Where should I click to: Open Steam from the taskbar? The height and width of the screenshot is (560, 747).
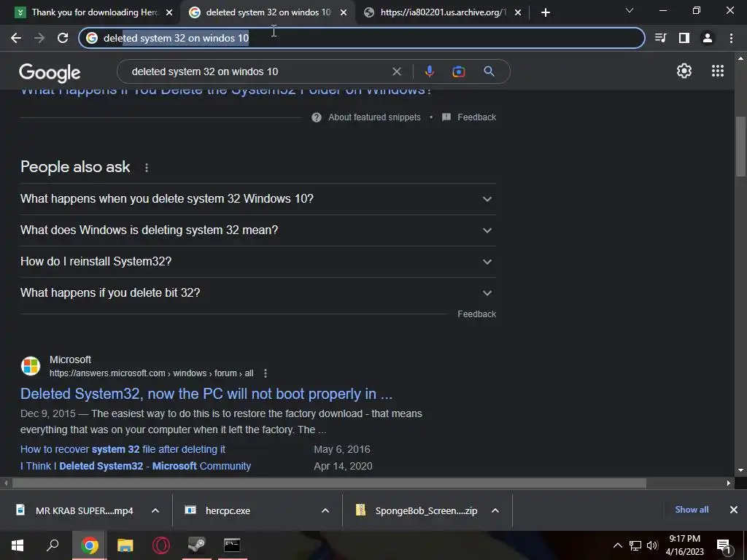tap(196, 545)
